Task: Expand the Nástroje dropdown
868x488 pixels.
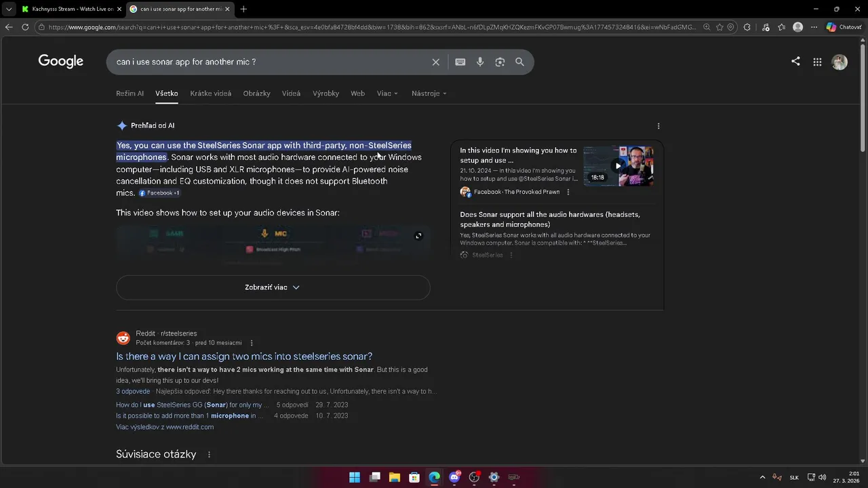Action: pos(429,94)
